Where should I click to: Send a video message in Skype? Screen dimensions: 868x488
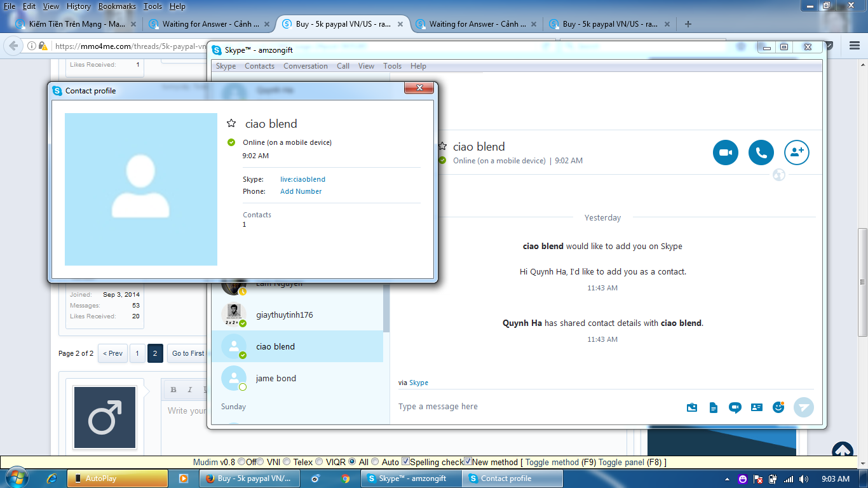click(x=735, y=407)
